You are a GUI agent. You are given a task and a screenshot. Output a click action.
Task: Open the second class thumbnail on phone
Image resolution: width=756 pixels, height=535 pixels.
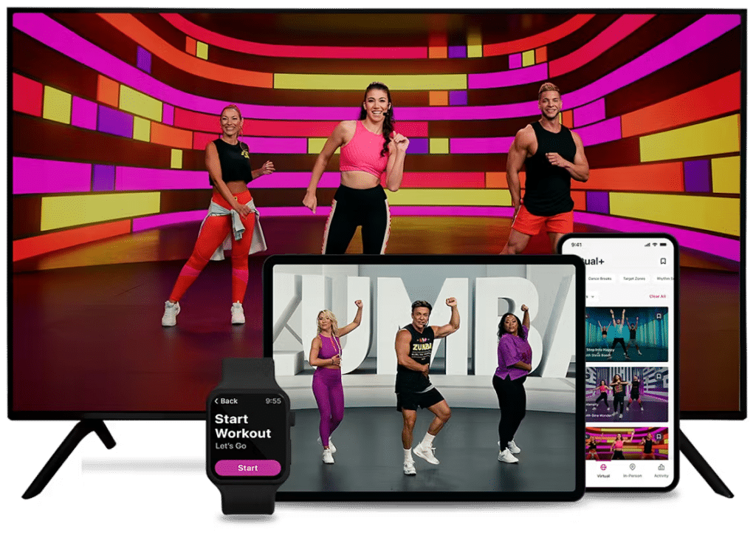point(624,393)
